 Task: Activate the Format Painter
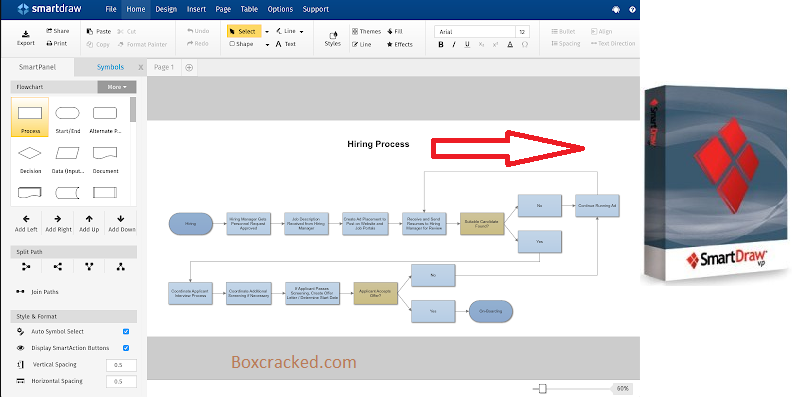(x=142, y=44)
